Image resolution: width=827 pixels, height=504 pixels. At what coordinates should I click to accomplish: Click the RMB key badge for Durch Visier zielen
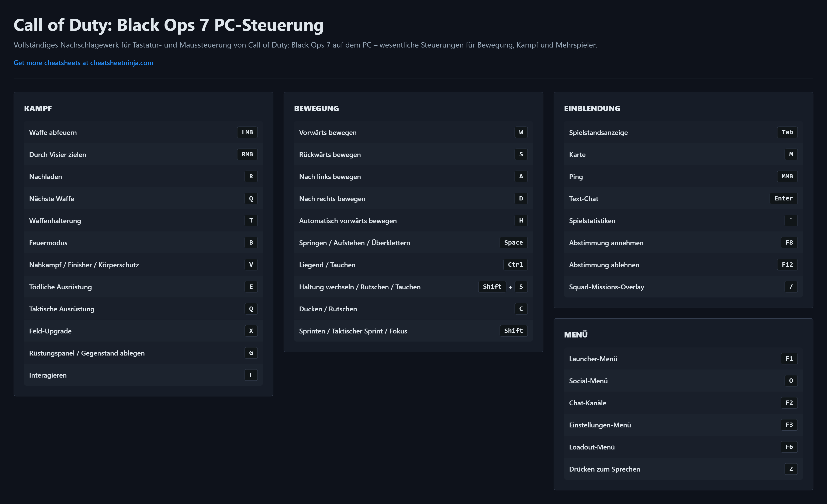pos(247,154)
